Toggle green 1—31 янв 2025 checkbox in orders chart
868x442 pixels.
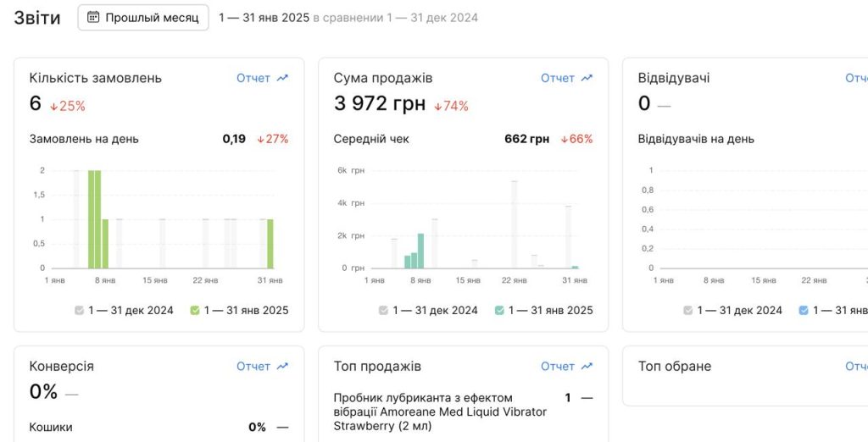195,311
